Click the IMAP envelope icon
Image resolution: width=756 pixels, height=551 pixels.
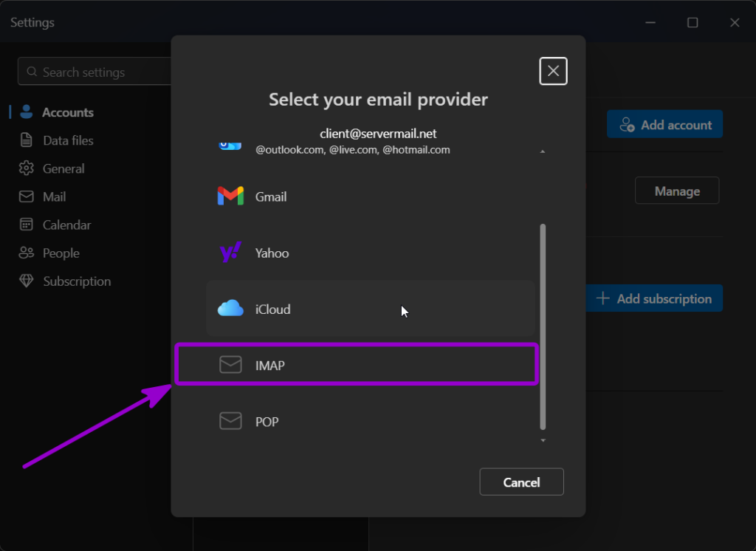click(x=230, y=365)
